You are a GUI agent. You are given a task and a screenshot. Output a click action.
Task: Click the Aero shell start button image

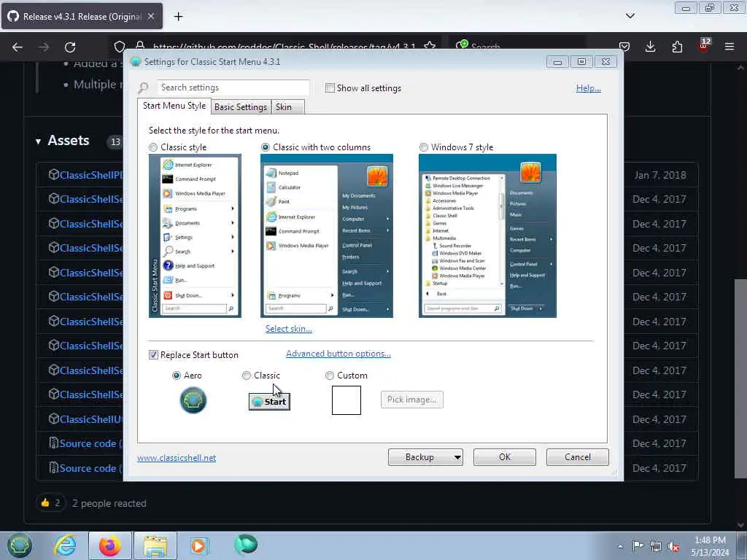tap(193, 400)
